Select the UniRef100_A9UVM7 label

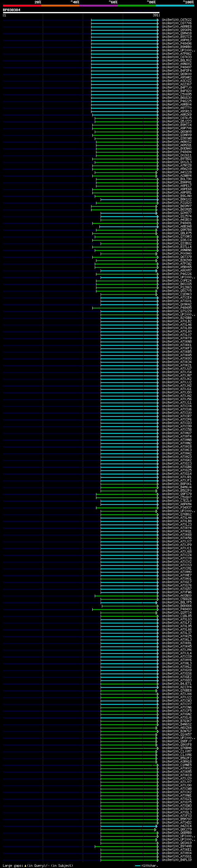tap(177, 270)
